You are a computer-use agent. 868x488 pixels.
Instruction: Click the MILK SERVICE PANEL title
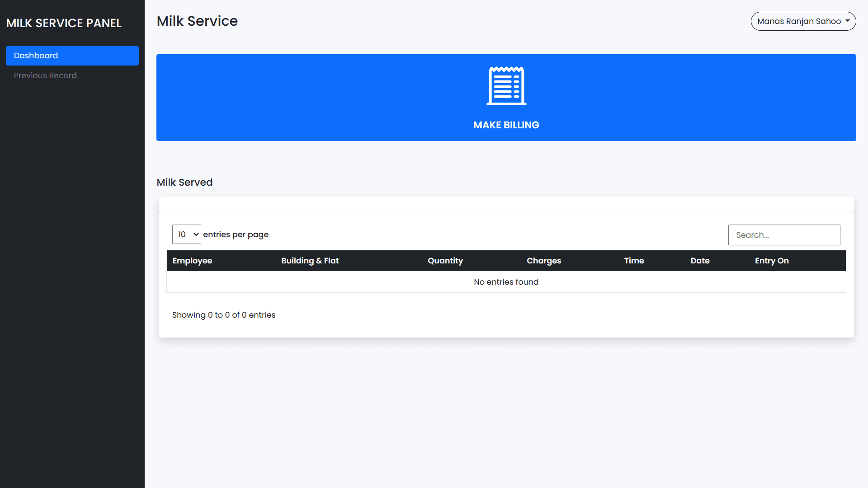(64, 23)
